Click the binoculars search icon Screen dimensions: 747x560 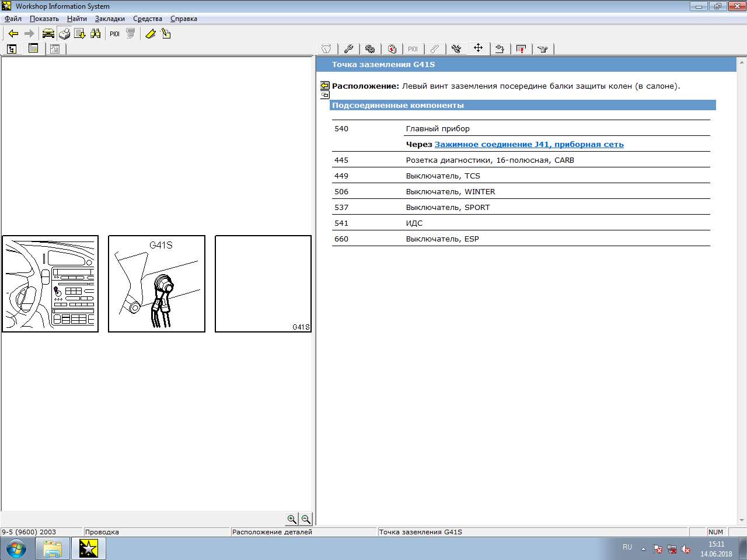pos(96,34)
